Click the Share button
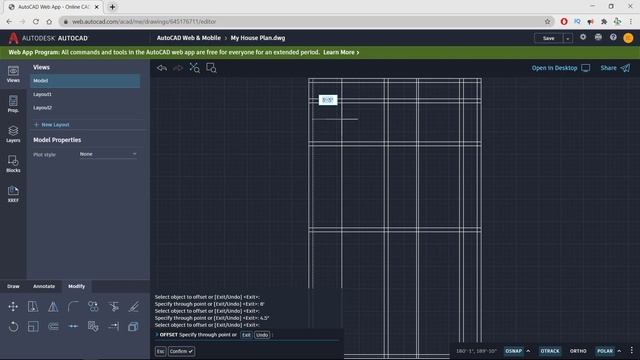 [615, 68]
